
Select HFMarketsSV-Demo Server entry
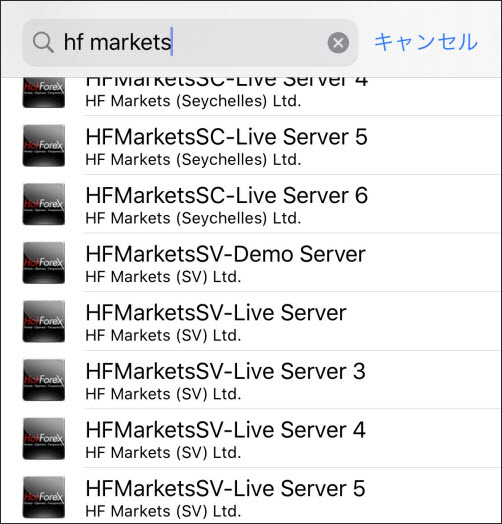(251, 263)
